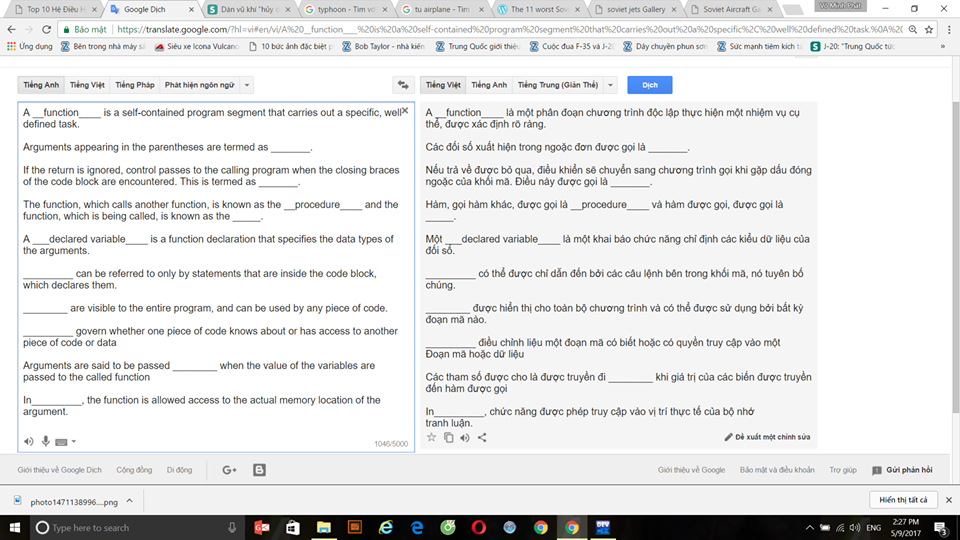
Task: Expand the target language dropdown arrow
Action: pyautogui.click(x=610, y=85)
